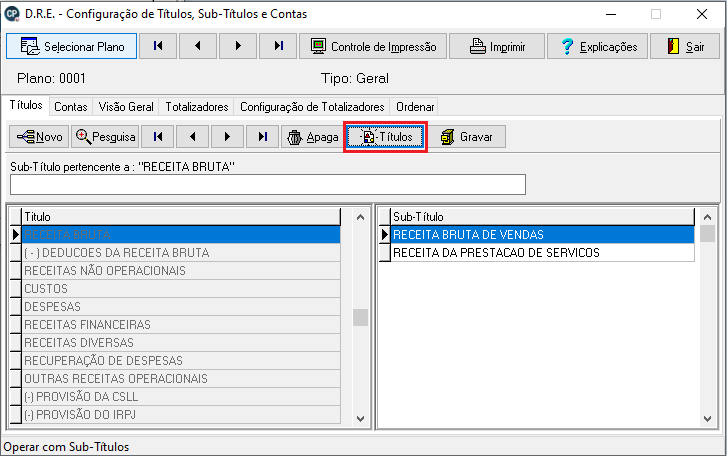The height and width of the screenshot is (456, 727).
Task: Open Configuração de Totalizadores tab
Action: pyautogui.click(x=312, y=107)
